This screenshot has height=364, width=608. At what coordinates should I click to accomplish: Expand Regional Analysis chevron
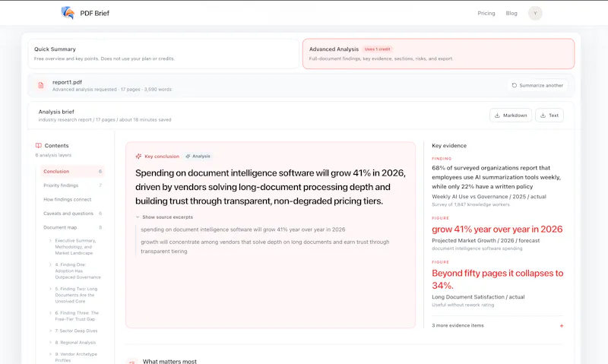tap(50, 342)
